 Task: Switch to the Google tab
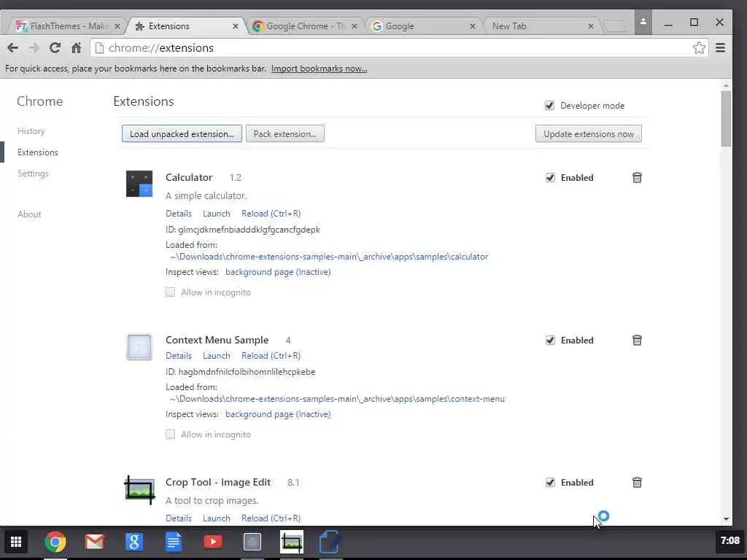[x=423, y=26]
